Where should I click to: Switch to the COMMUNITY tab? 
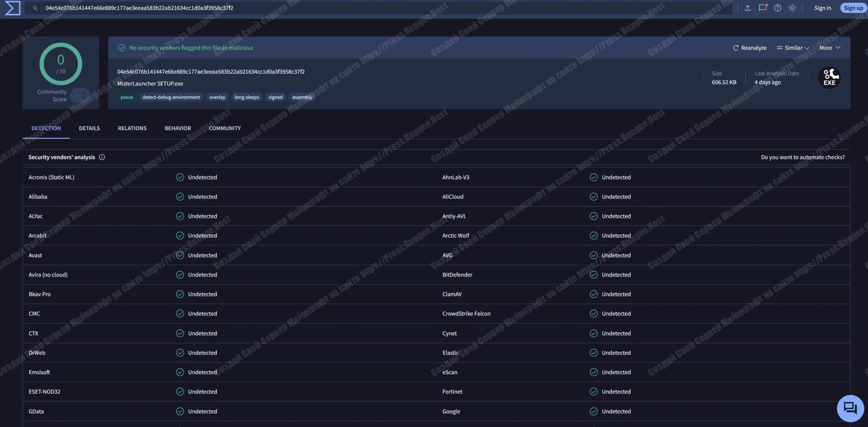coord(225,128)
